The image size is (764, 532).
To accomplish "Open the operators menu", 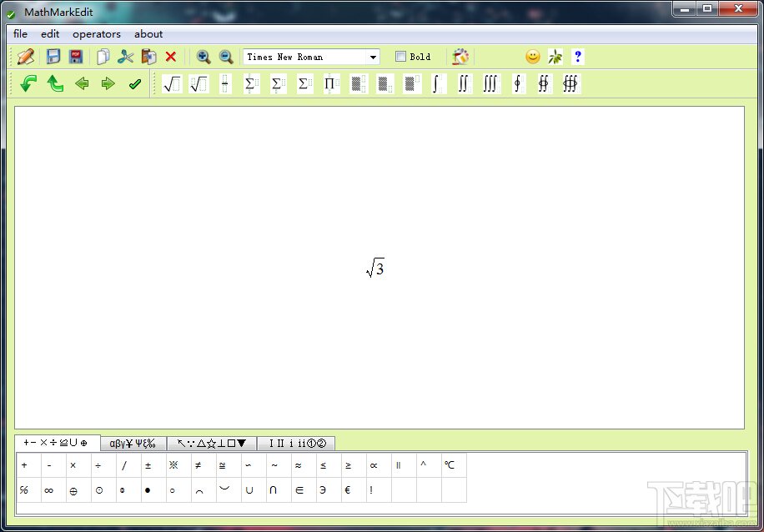I will coord(97,33).
